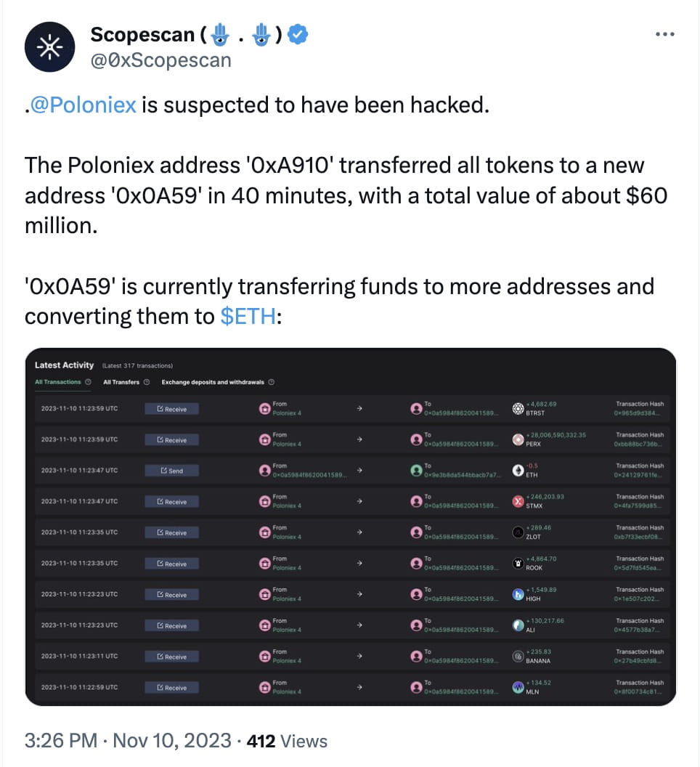The height and width of the screenshot is (767, 700).
Task: Click the Scopescan profile avatar
Action: pos(49,46)
